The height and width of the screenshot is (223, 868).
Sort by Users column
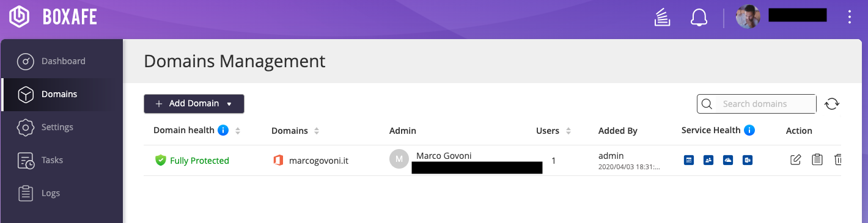click(568, 131)
